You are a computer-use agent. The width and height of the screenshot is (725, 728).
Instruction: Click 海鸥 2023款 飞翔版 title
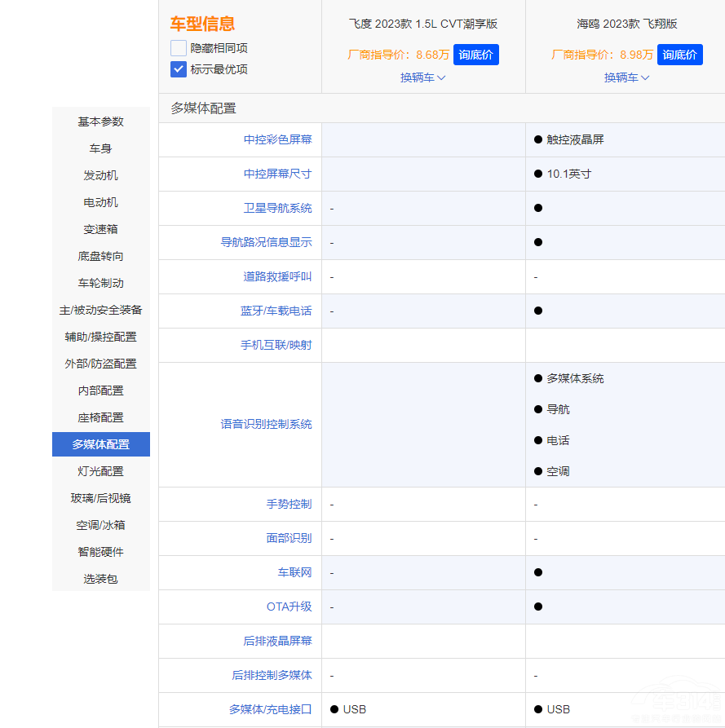coord(626,24)
